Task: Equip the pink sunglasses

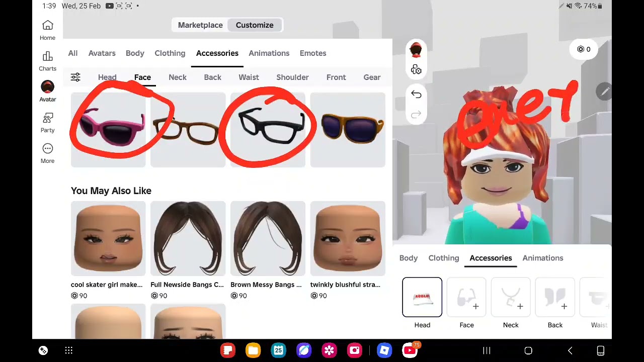Action: [x=108, y=130]
